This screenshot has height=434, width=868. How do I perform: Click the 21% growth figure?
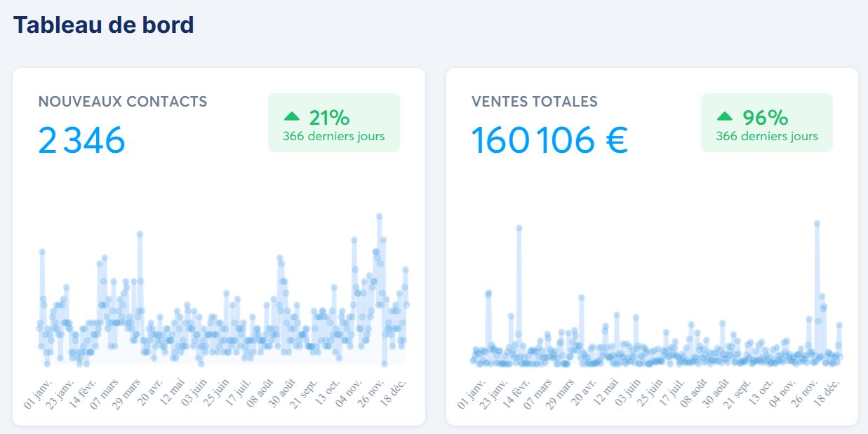click(x=329, y=117)
